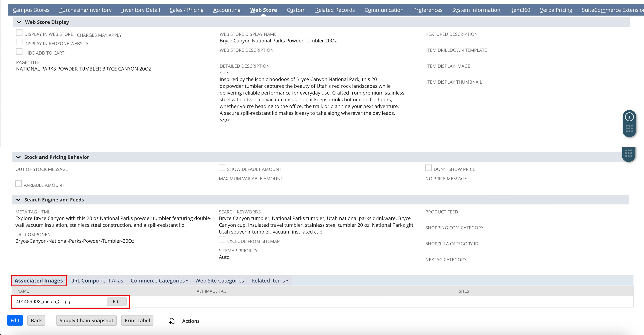Show the Web Site Categories subtab

[220, 281]
